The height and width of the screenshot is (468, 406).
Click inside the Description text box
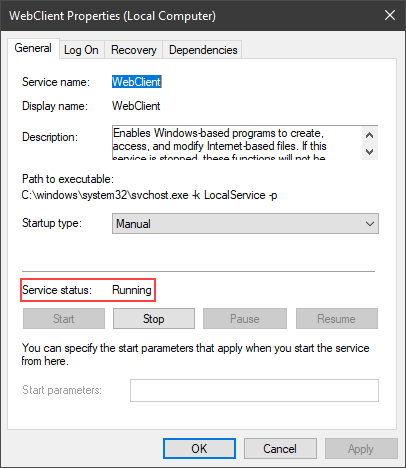click(237, 143)
